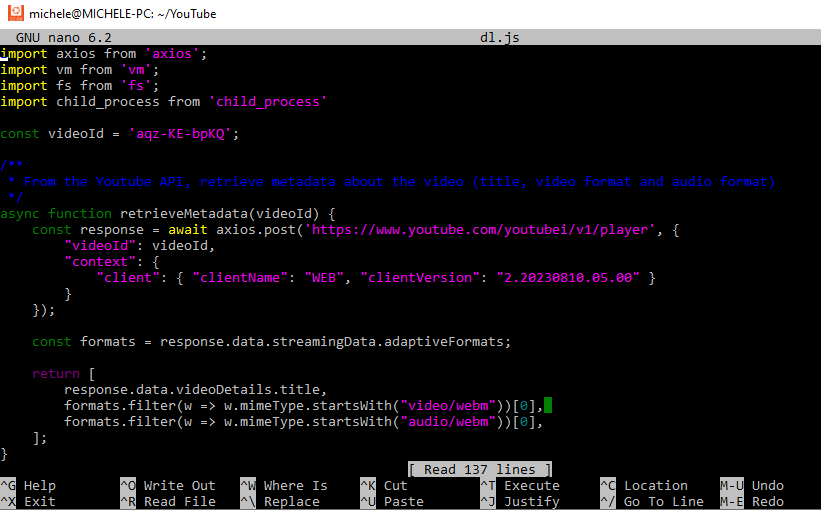The width and height of the screenshot is (821, 510).
Task: Click the Go To Line shortcut
Action: [651, 502]
